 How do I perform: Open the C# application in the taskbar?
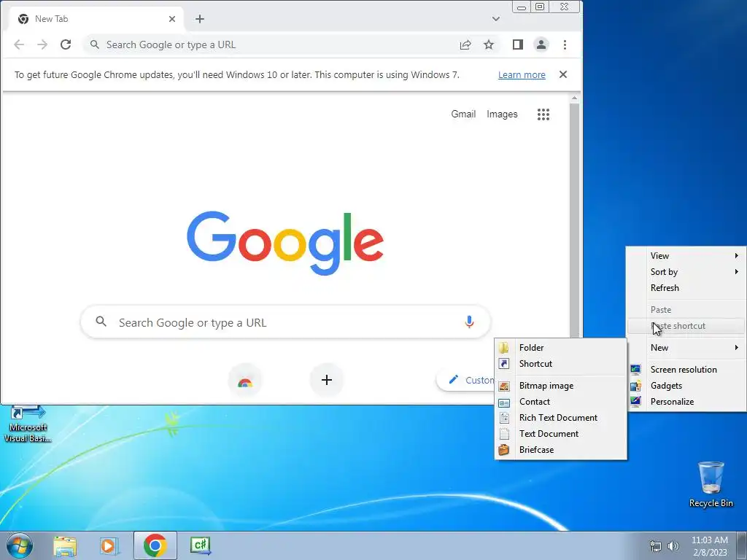tap(201, 545)
